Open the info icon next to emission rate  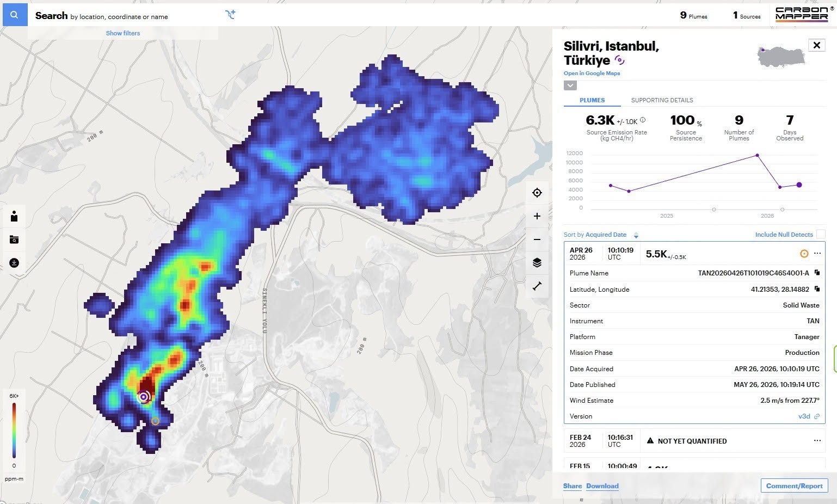(643, 120)
